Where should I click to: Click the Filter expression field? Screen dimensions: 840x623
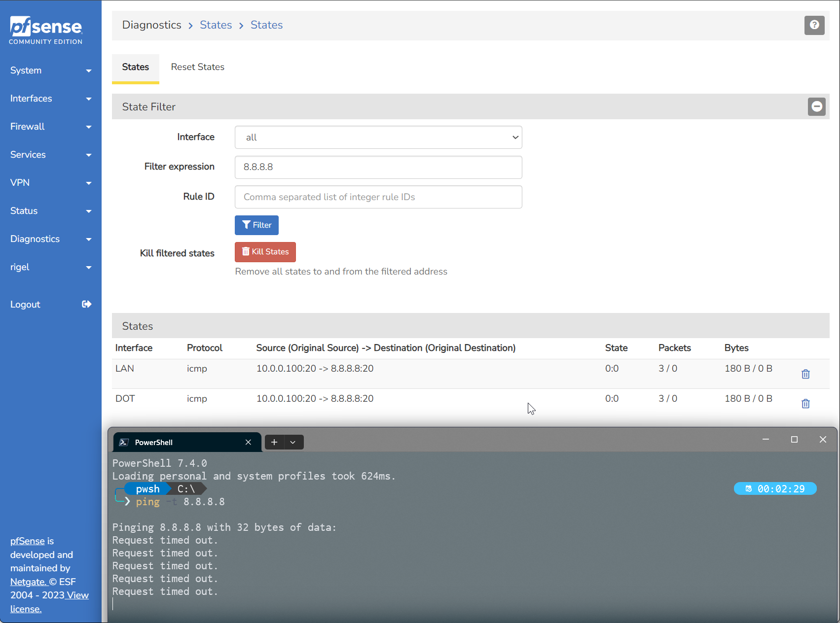pos(378,167)
